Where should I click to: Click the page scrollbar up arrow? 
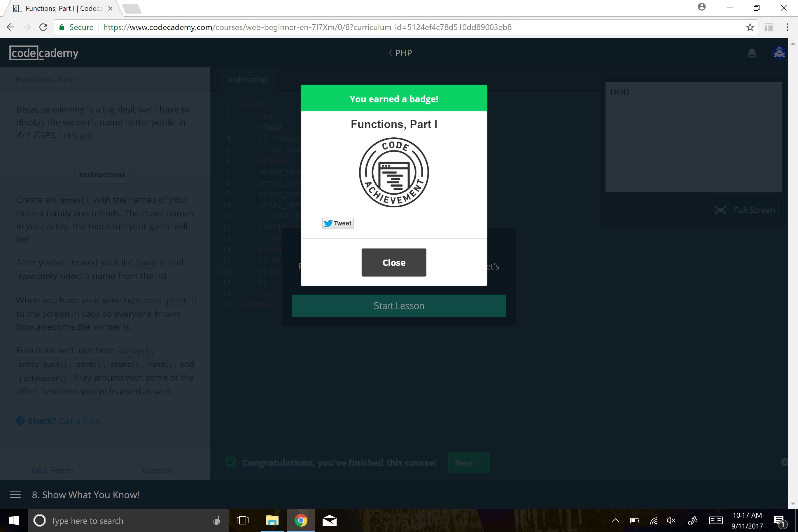pos(793,43)
